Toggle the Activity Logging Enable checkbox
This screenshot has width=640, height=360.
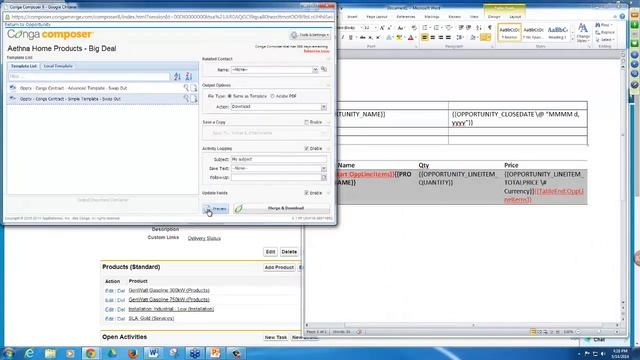tap(307, 149)
